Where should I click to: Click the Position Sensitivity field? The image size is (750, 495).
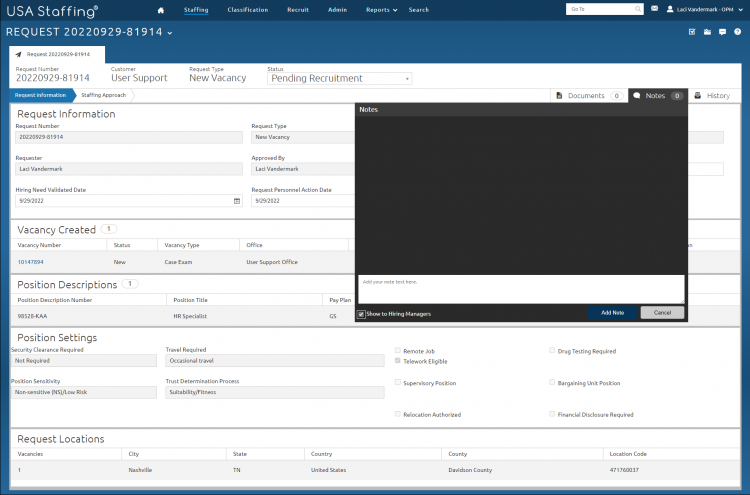click(x=84, y=392)
